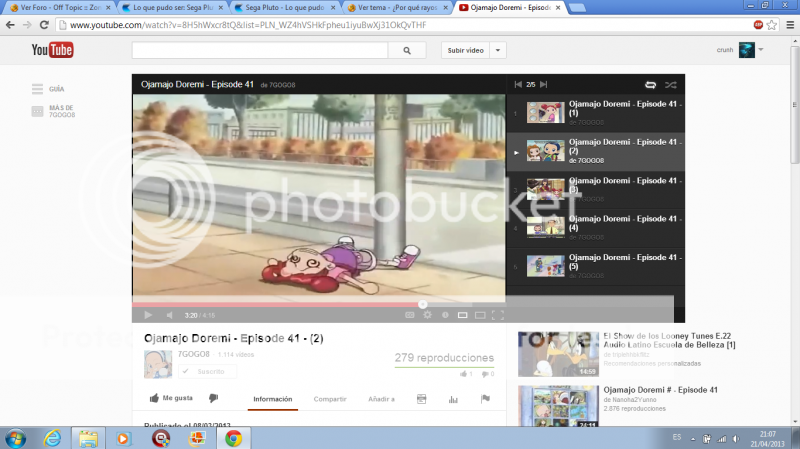Reload the page

click(x=44, y=24)
